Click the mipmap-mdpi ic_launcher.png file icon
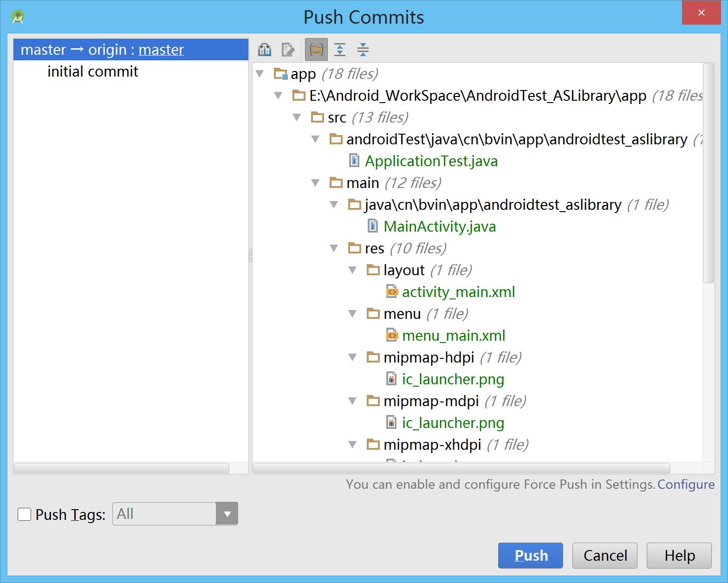The width and height of the screenshot is (728, 583). tap(391, 422)
